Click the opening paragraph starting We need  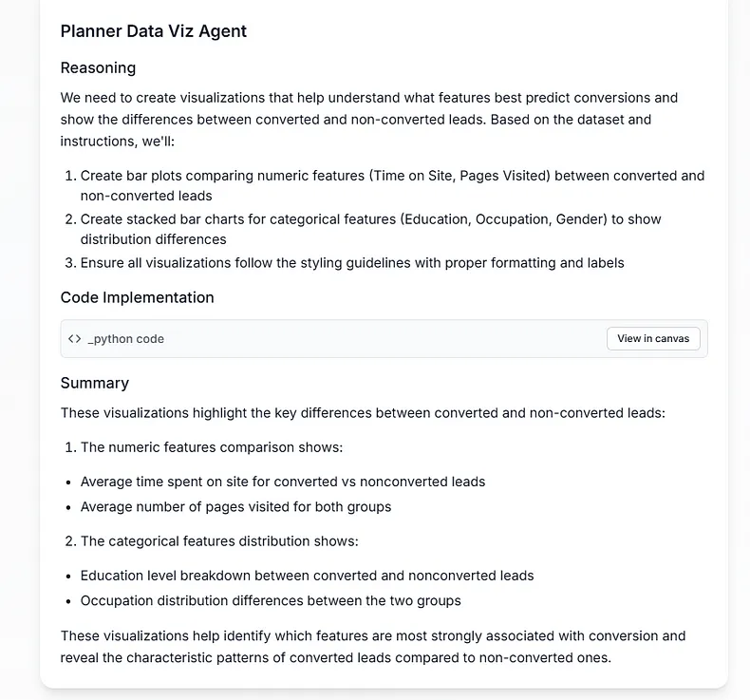(368, 119)
